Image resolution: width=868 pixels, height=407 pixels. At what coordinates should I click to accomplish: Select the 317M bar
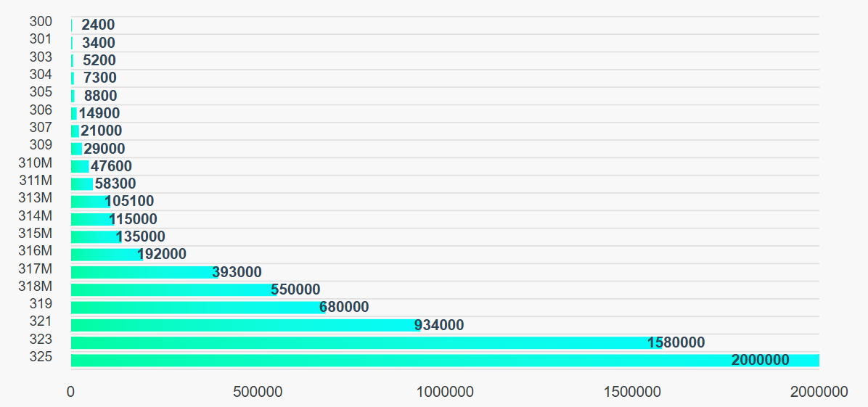[143, 272]
